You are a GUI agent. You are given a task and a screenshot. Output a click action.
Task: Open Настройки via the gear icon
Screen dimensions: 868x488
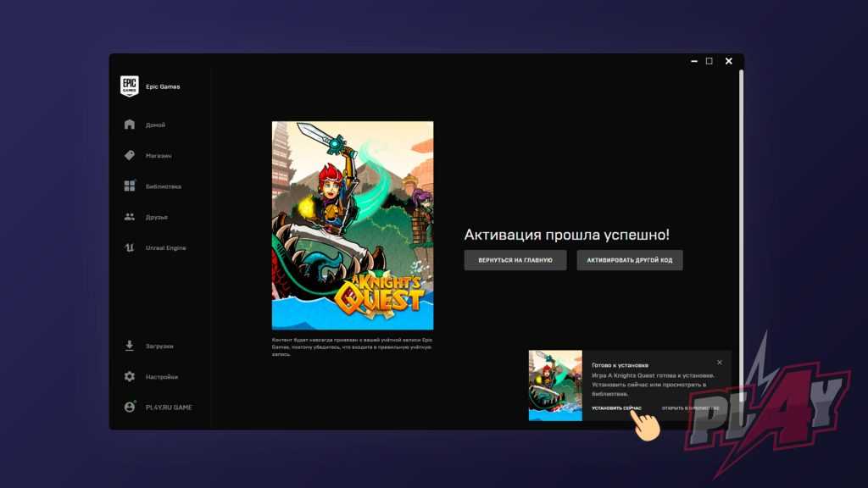tap(130, 376)
